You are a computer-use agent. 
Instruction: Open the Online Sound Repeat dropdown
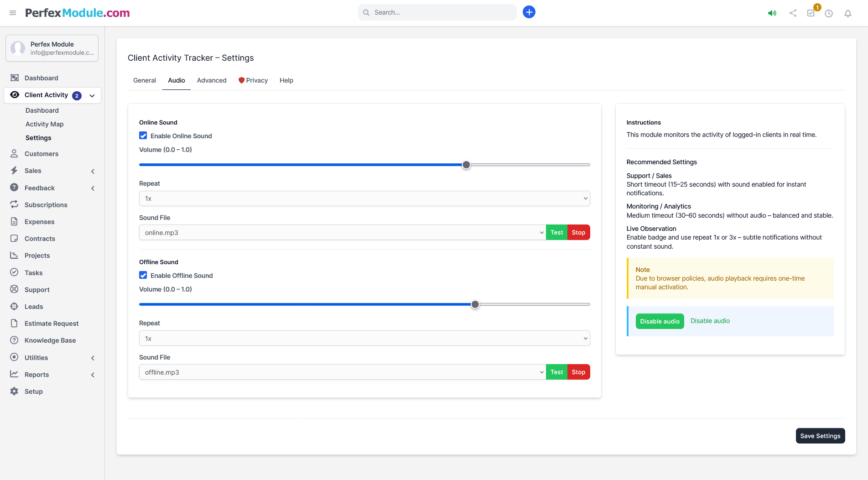(364, 198)
